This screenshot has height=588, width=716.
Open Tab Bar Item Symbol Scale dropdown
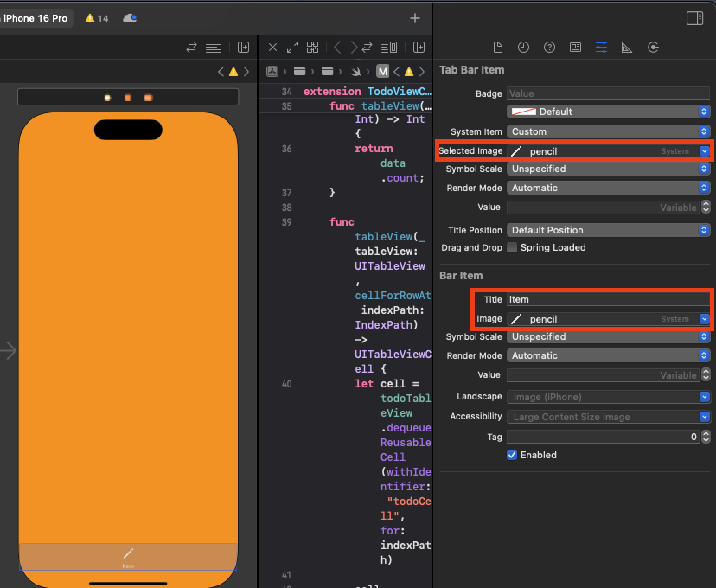point(608,169)
